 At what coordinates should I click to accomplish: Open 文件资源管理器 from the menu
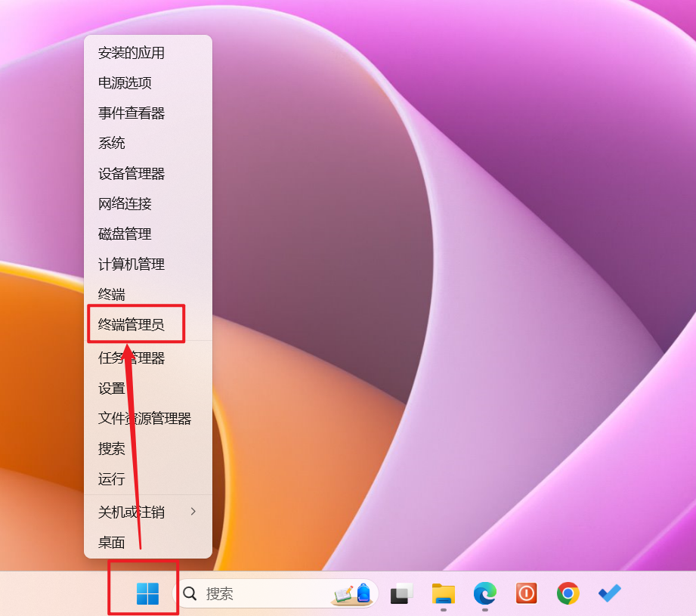click(148, 419)
